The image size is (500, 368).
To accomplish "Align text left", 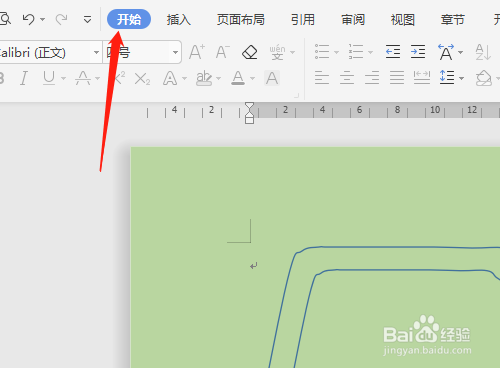I will pyautogui.click(x=322, y=78).
